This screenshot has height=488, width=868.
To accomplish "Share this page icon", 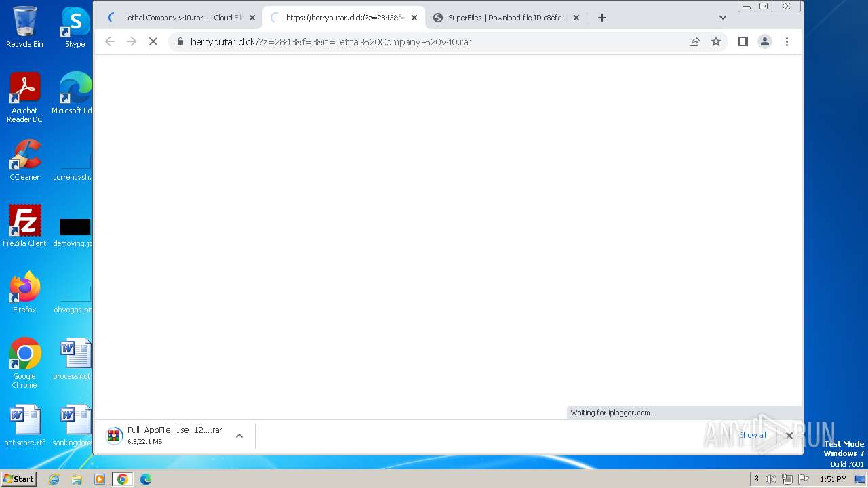I will click(x=694, y=41).
